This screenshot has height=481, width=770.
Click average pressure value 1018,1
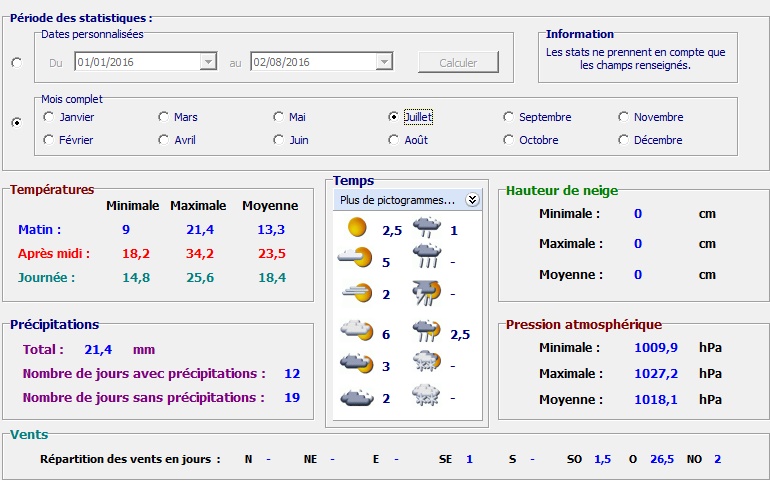656,400
